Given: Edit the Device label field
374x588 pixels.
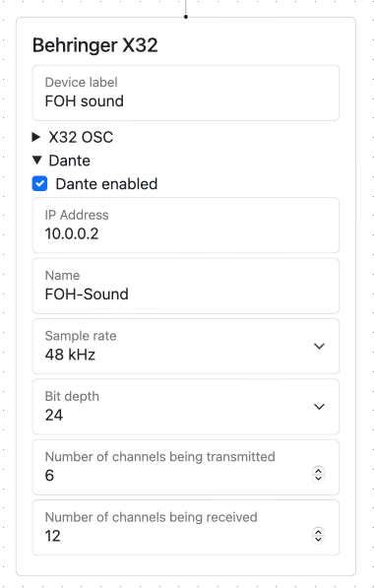Looking at the screenshot, I should (x=186, y=93).
